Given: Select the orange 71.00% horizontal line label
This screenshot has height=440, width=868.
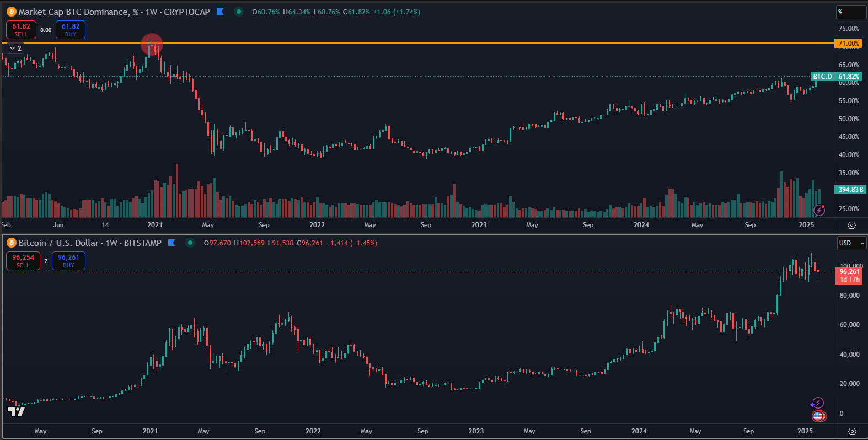Looking at the screenshot, I should pos(848,43).
